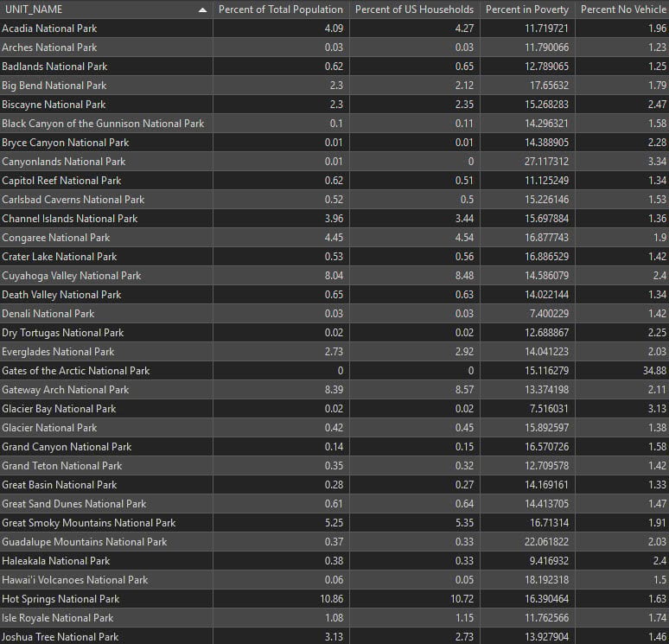The image size is (669, 644).
Task: Click poverty value 27.117312 for Canyonlands
Action: tap(546, 162)
